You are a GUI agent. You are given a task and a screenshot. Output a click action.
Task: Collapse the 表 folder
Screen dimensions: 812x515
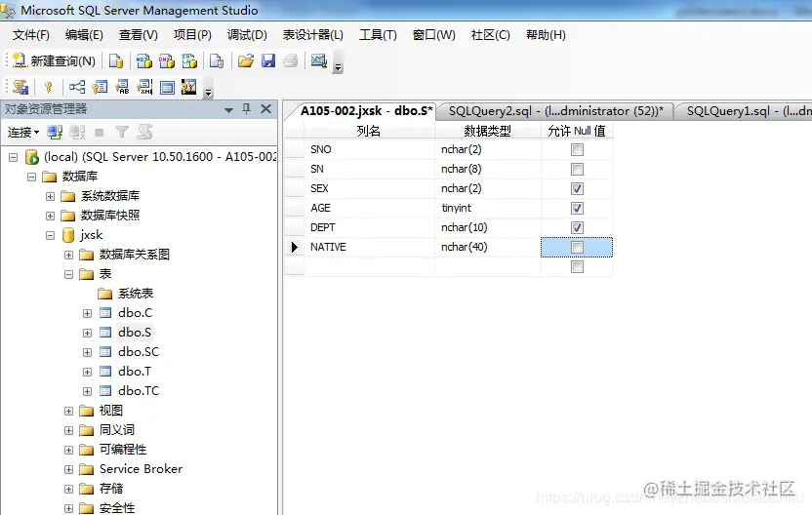tap(69, 274)
